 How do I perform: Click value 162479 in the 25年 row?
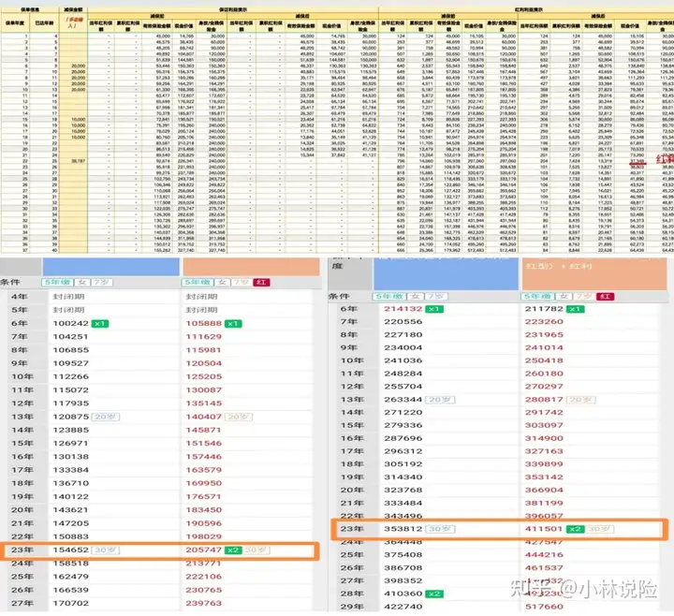click(70, 577)
